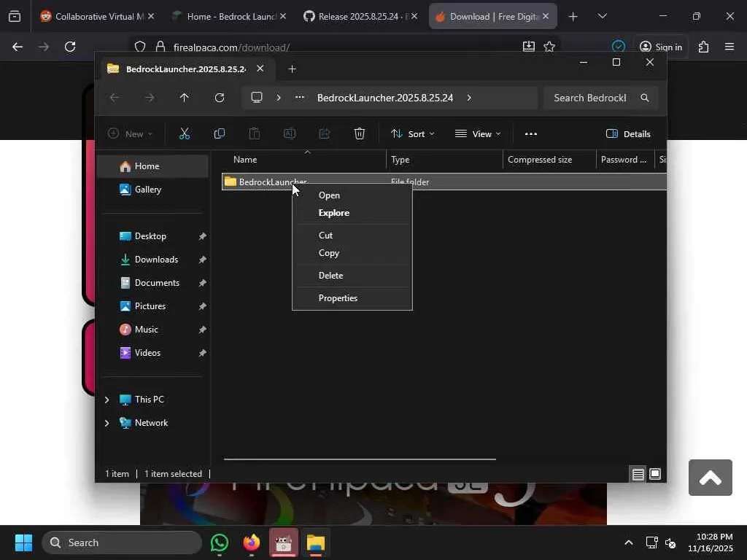Choose Copy in the context menu
747x560 pixels.
pyautogui.click(x=352, y=253)
